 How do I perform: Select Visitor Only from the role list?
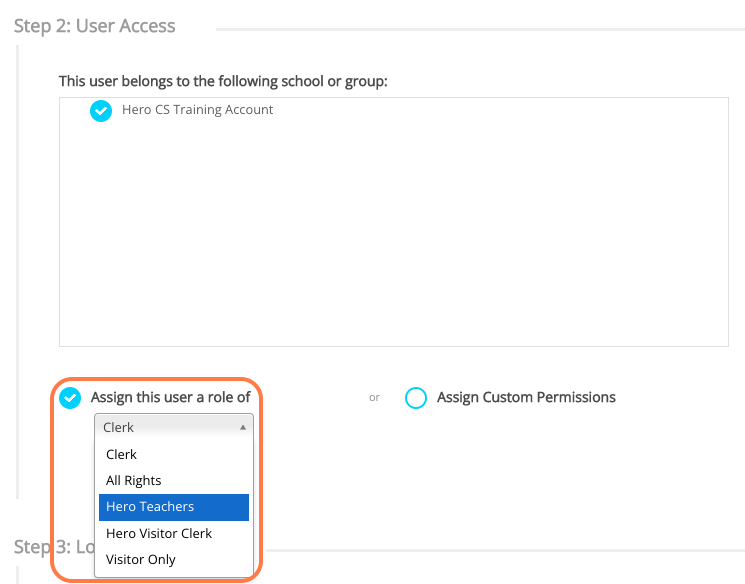click(141, 560)
